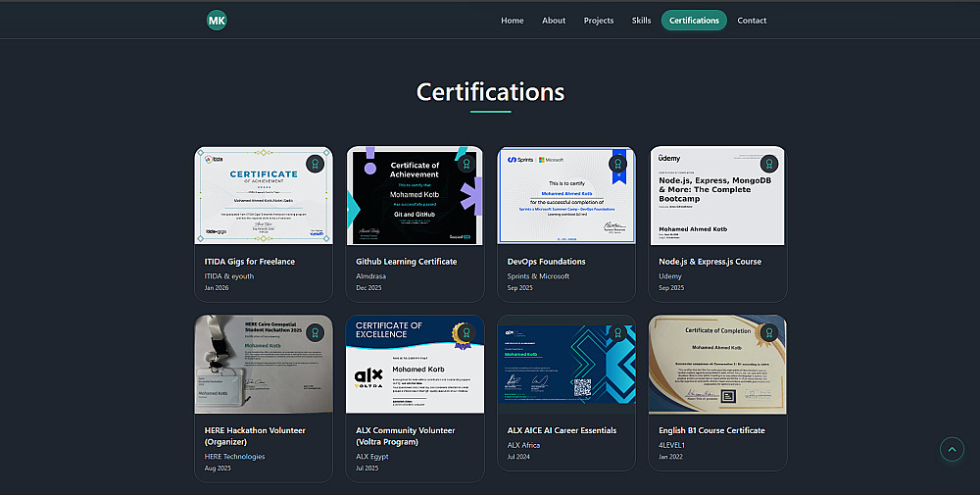Click the date Jul 2025
The height and width of the screenshot is (495, 980).
tap(367, 469)
